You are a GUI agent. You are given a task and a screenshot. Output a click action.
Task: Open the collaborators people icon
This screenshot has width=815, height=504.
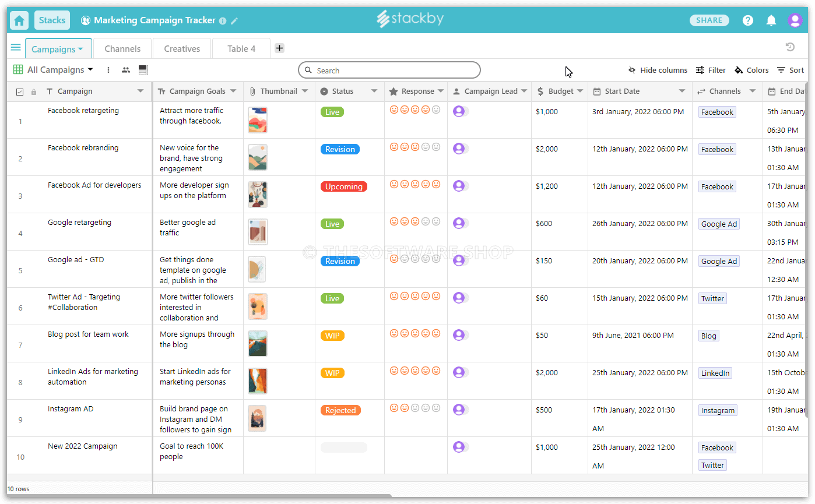[126, 70]
